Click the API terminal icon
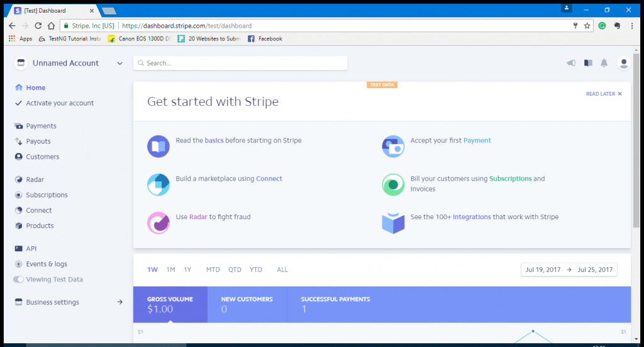 18,249
